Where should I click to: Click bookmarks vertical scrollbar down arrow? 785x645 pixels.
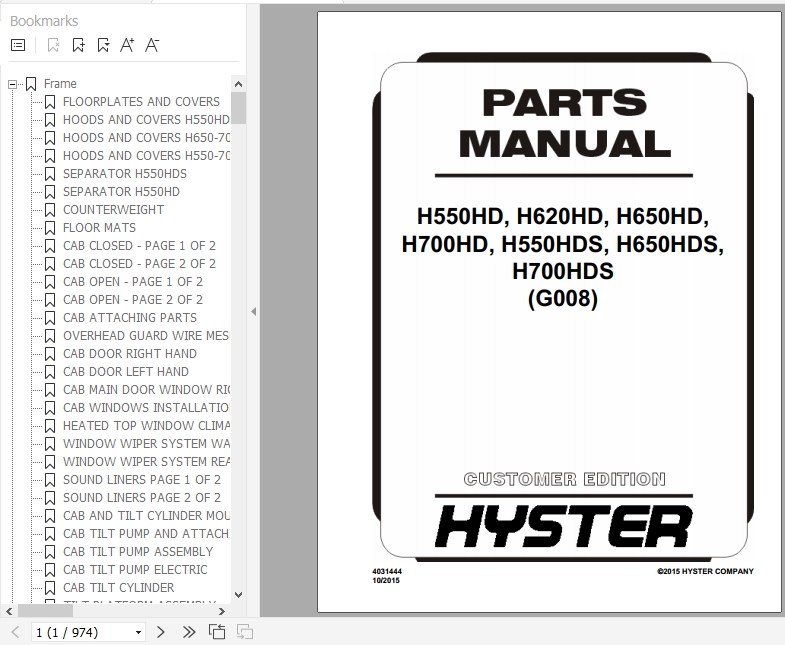tap(238, 595)
